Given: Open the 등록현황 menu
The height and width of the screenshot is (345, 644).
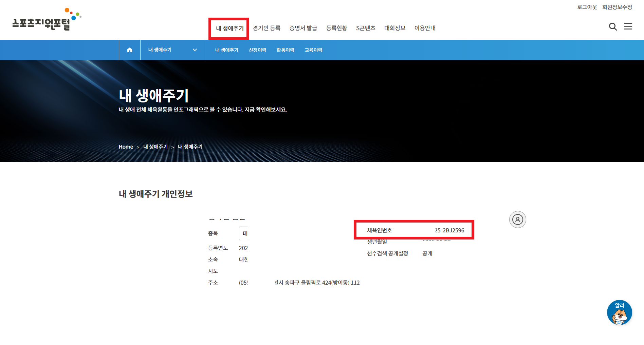Looking at the screenshot, I should [x=336, y=28].
